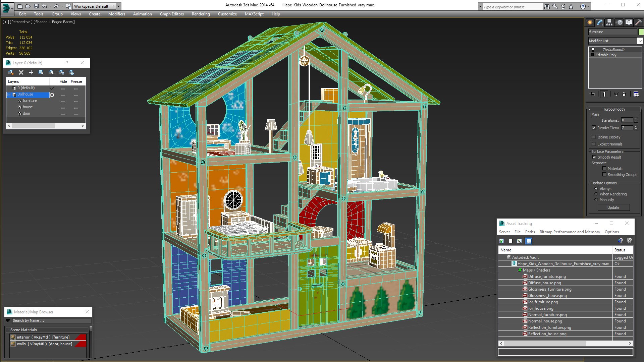644x362 pixels.
Task: Toggle Render Iters checkbox
Action: (x=594, y=128)
